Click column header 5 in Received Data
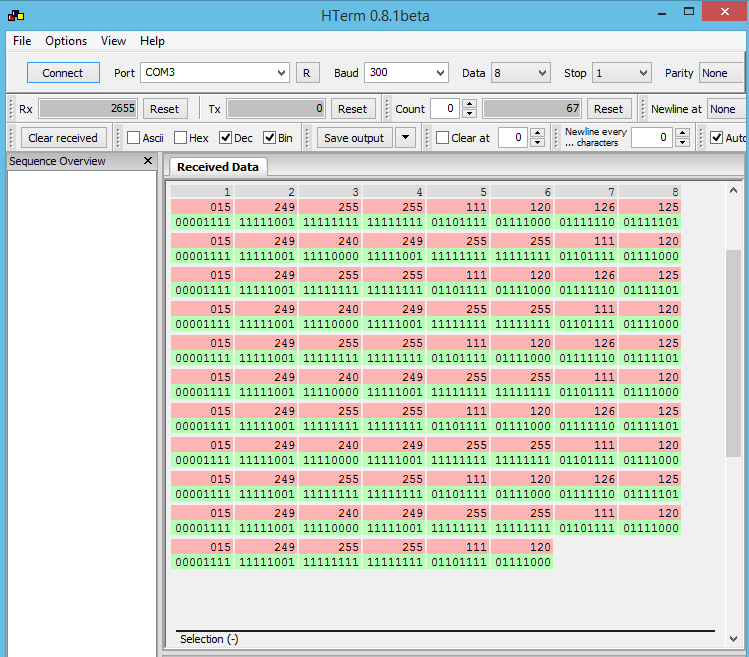The image size is (749, 657). point(458,192)
